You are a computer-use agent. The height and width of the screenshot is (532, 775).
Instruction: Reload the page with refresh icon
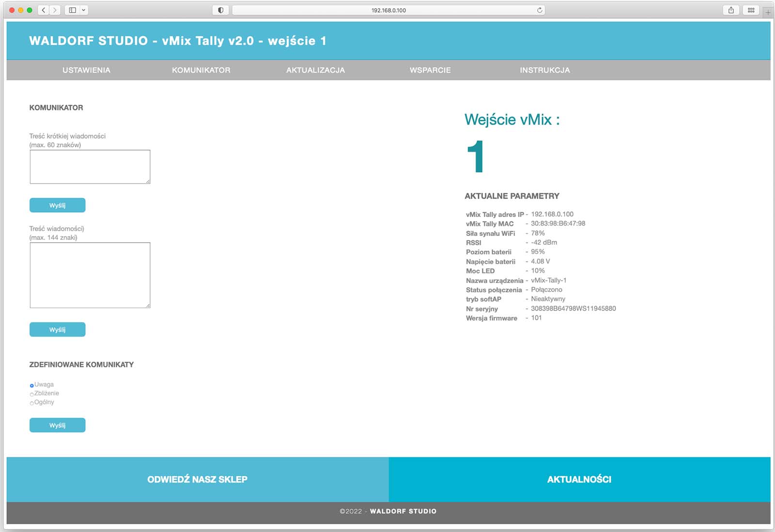(x=540, y=10)
